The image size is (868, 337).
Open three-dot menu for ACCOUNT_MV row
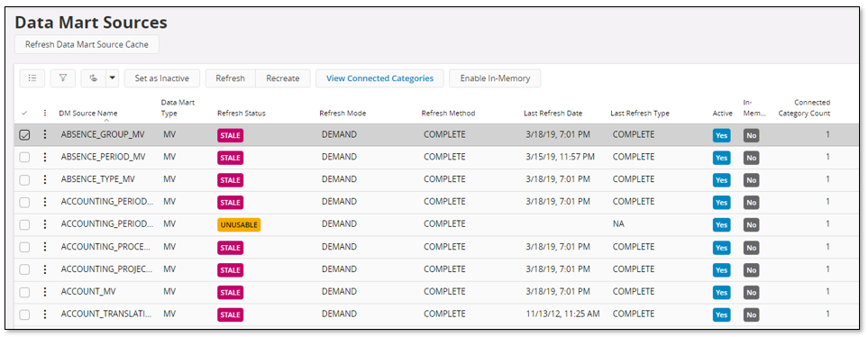45,292
